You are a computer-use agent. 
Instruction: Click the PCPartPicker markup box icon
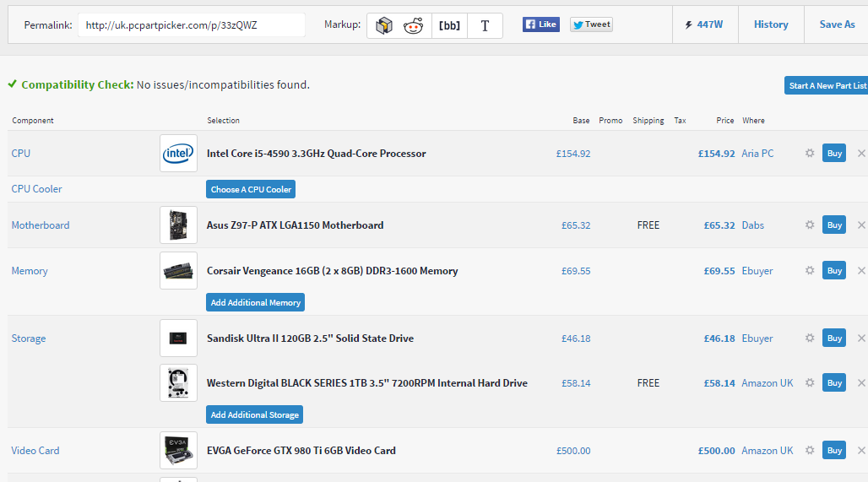pos(383,25)
